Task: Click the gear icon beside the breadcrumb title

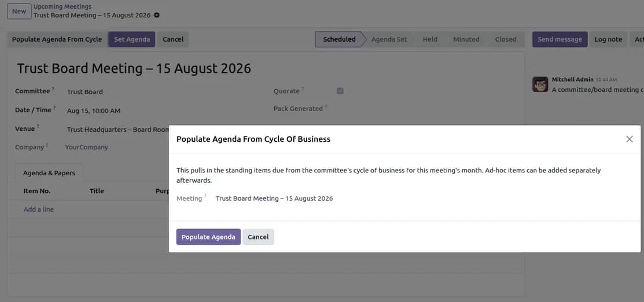Action: [156, 15]
